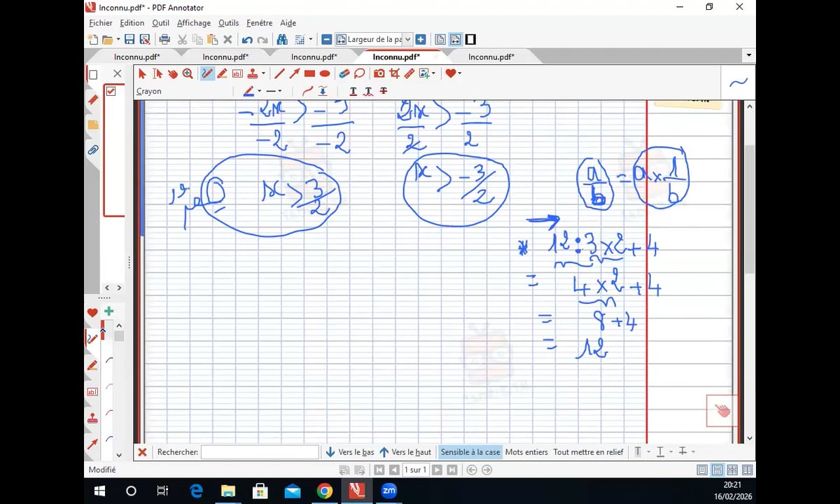The height and width of the screenshot is (504, 840).
Task: Click the Insert image tool
Action: (424, 73)
